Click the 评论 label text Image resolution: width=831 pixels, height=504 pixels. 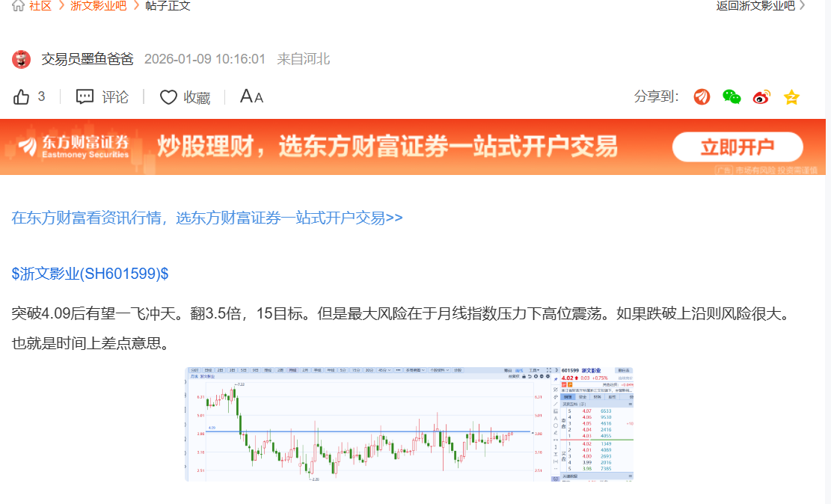(115, 97)
